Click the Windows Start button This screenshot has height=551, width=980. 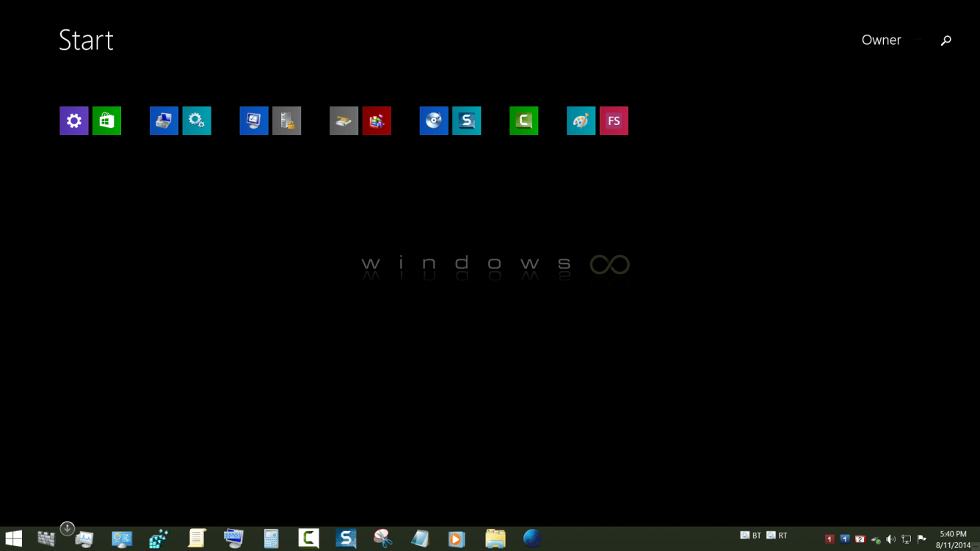click(x=13, y=539)
